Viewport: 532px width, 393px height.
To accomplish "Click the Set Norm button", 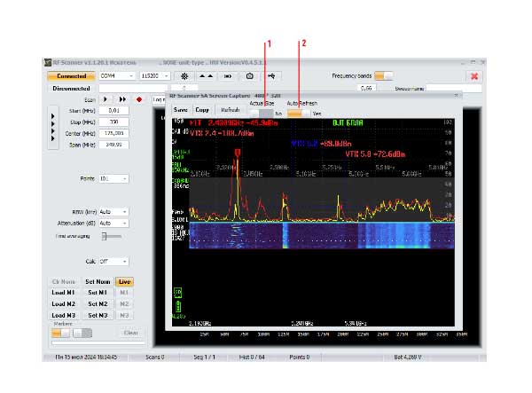I will coord(98,282).
